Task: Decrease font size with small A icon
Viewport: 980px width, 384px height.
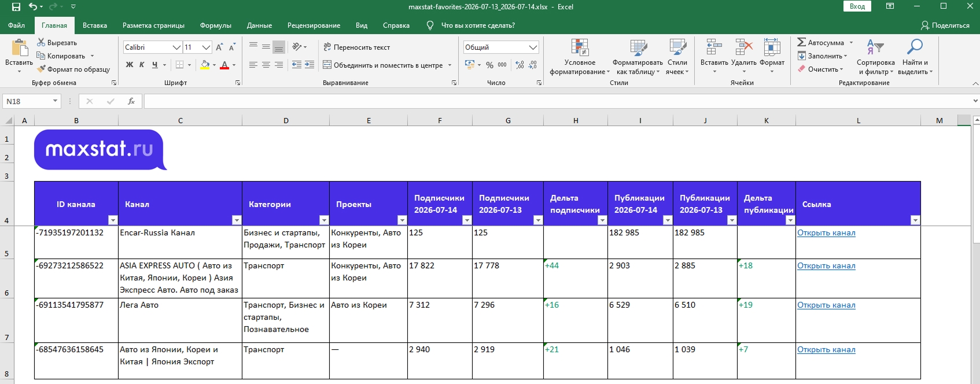Action: click(232, 47)
